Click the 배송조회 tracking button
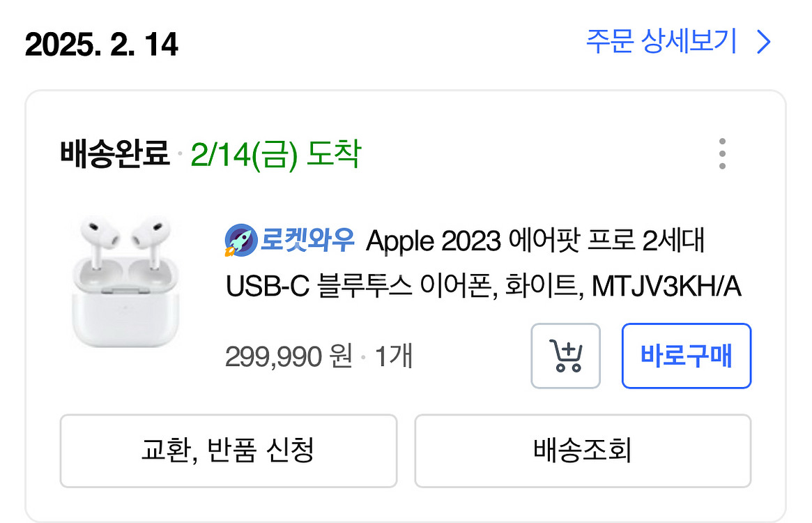The width and height of the screenshot is (812, 523). (583, 451)
